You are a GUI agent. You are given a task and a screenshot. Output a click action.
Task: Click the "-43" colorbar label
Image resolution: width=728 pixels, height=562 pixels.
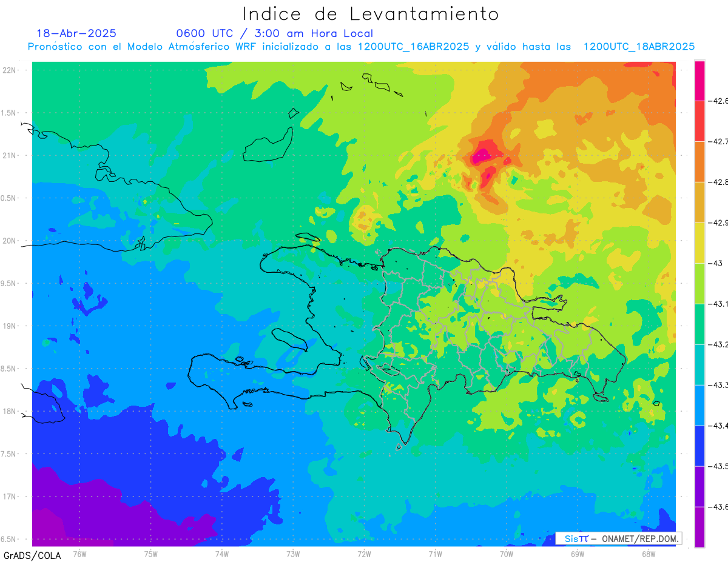(715, 263)
